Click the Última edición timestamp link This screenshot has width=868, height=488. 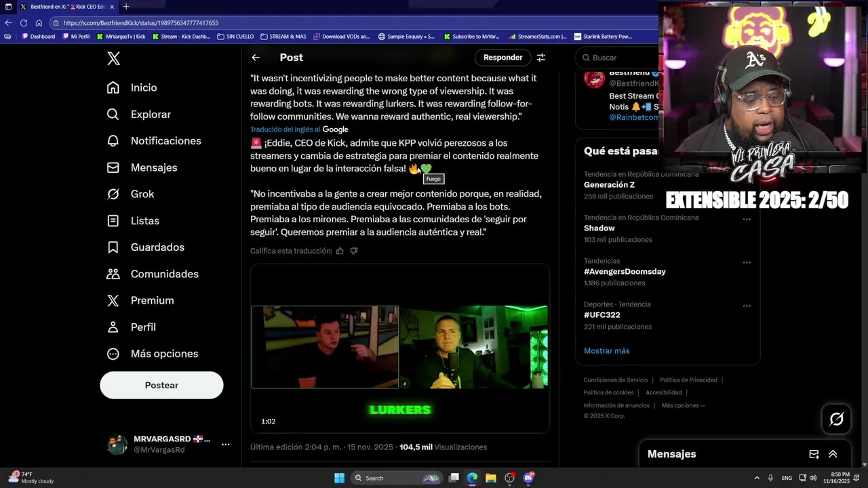321,447
